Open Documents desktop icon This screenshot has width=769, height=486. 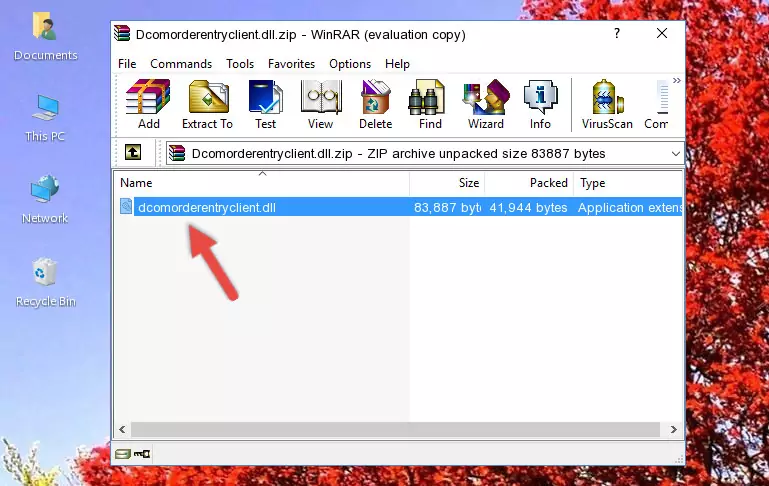click(46, 37)
